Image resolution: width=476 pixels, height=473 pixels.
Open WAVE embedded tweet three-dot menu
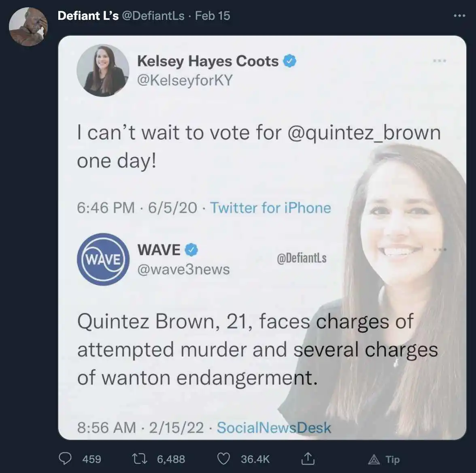[440, 249]
